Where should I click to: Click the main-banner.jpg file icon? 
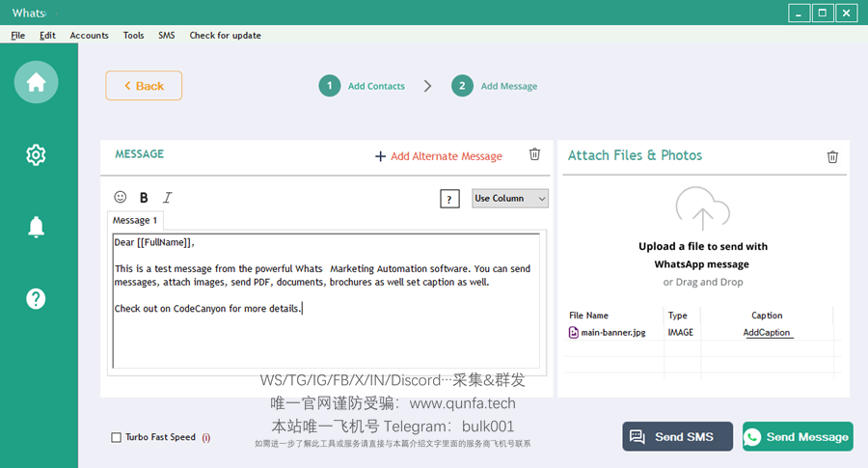(x=574, y=332)
